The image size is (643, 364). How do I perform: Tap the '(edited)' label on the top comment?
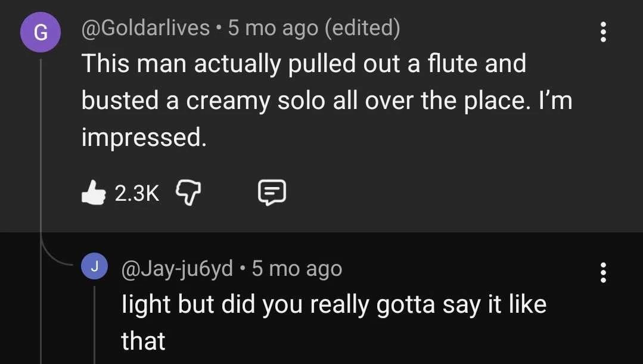pyautogui.click(x=362, y=28)
